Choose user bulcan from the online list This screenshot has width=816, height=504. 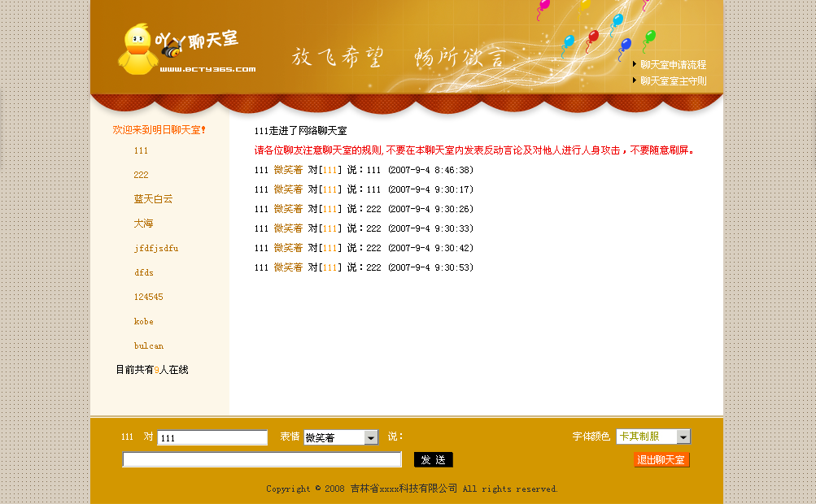149,346
